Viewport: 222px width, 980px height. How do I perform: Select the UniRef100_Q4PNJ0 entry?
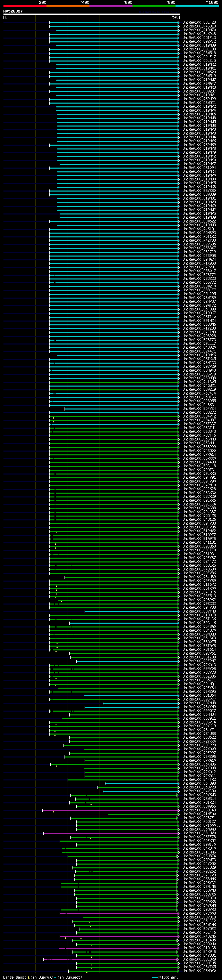(x=199, y=485)
